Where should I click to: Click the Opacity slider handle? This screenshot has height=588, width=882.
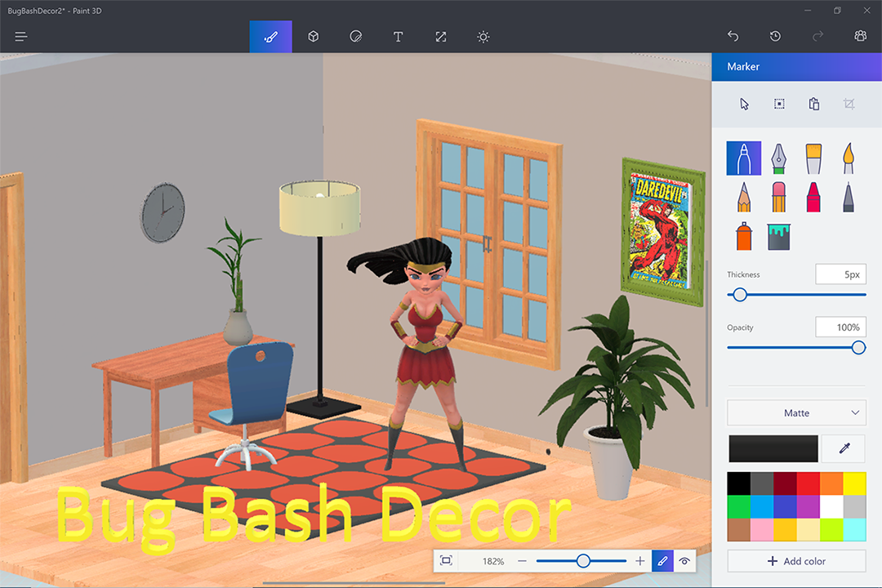point(858,348)
